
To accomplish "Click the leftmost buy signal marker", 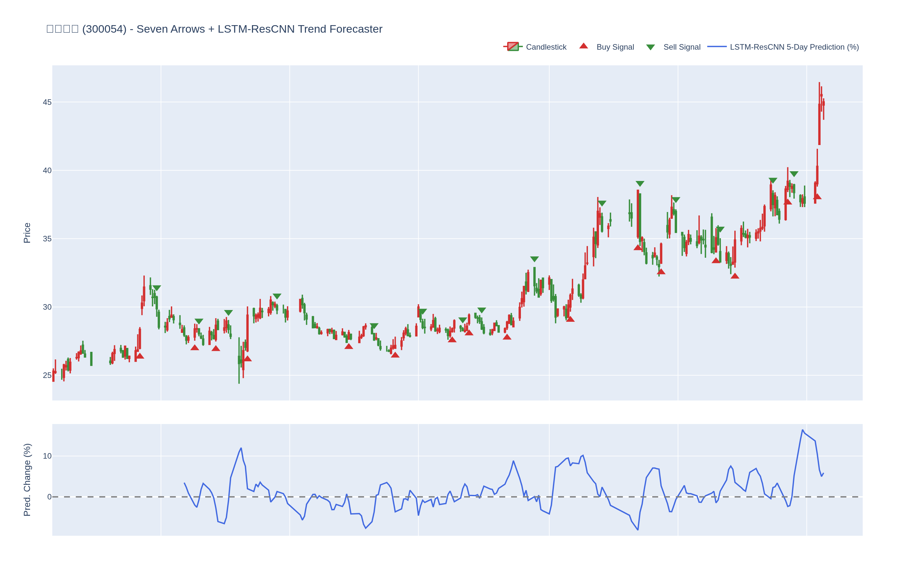I will point(140,356).
